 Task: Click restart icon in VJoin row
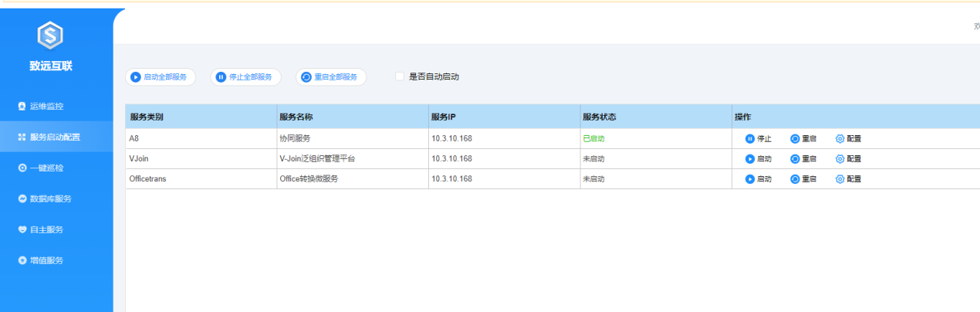tap(795, 159)
